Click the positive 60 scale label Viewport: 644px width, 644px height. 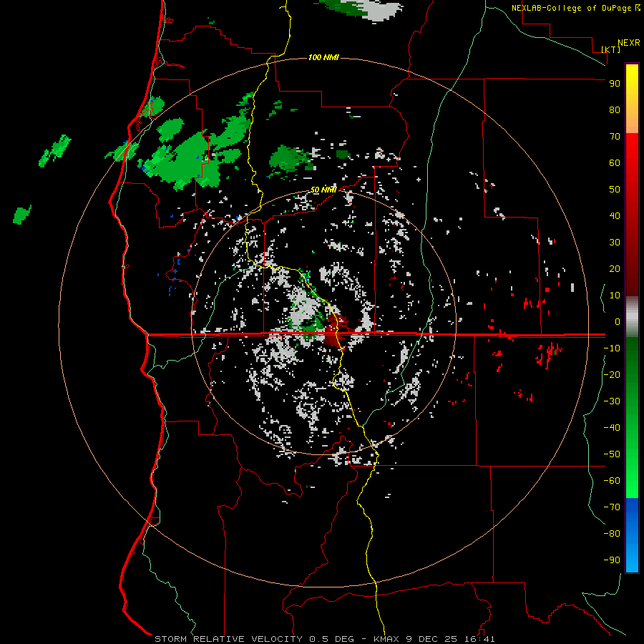click(615, 163)
